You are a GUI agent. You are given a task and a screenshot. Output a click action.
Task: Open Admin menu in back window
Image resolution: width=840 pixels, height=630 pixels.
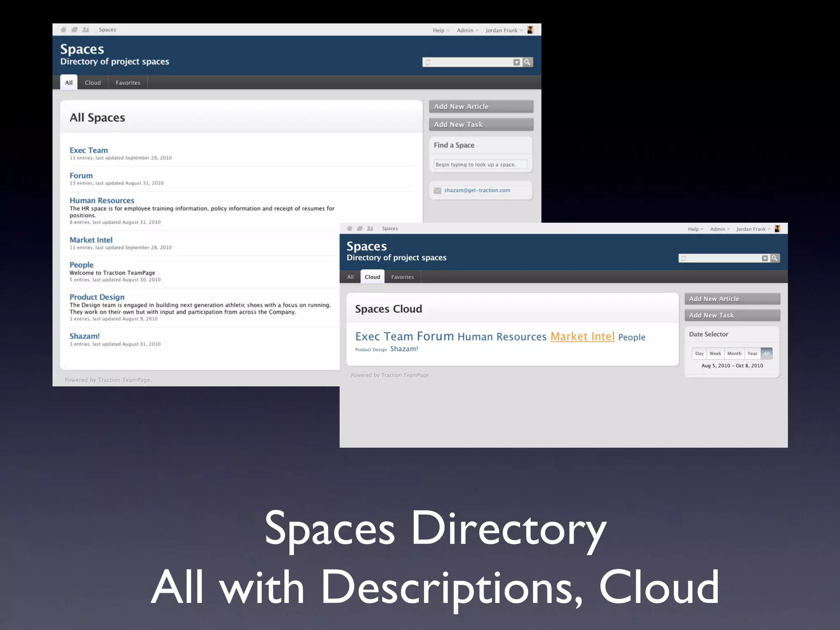click(x=468, y=30)
